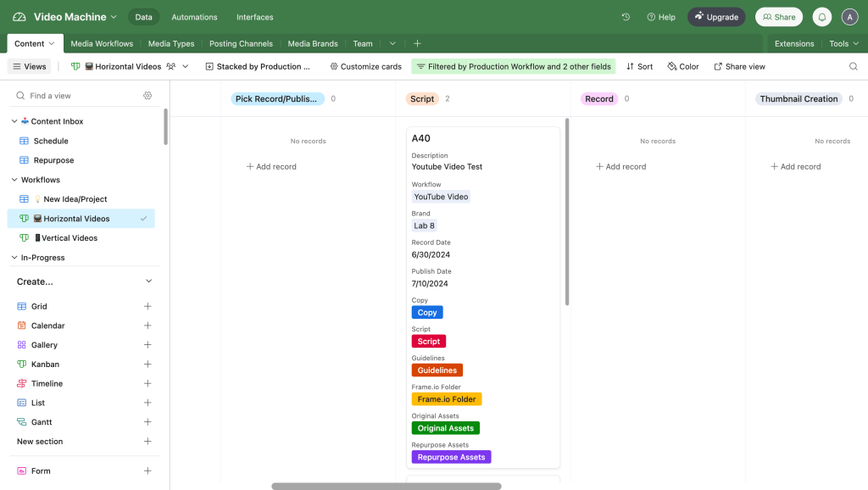Expand the In-Progress section
This screenshot has height=490, width=868.
(x=14, y=258)
